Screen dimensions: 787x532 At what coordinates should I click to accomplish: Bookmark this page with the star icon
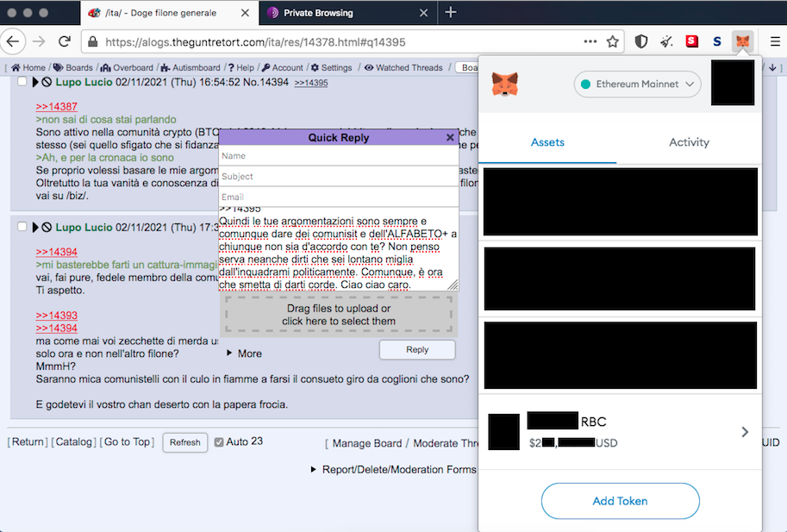point(612,41)
